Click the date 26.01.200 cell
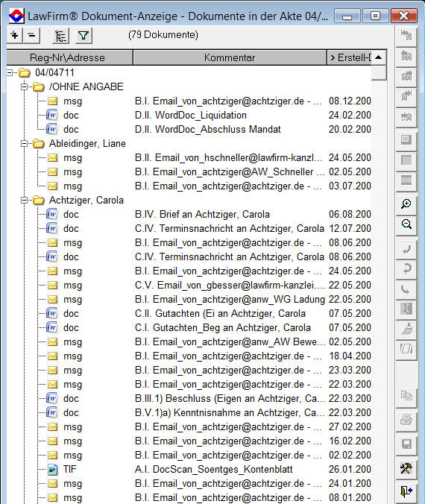The image size is (425, 504). click(x=350, y=469)
